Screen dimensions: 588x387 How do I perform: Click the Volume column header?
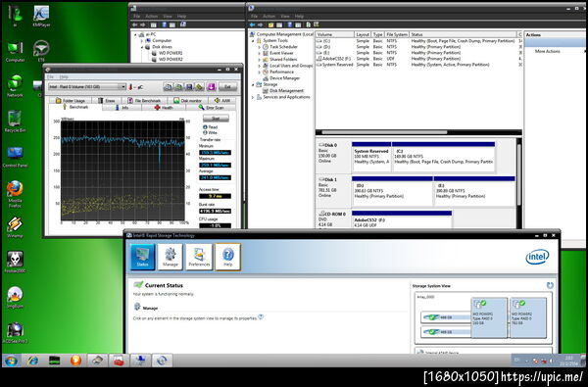pyautogui.click(x=334, y=34)
